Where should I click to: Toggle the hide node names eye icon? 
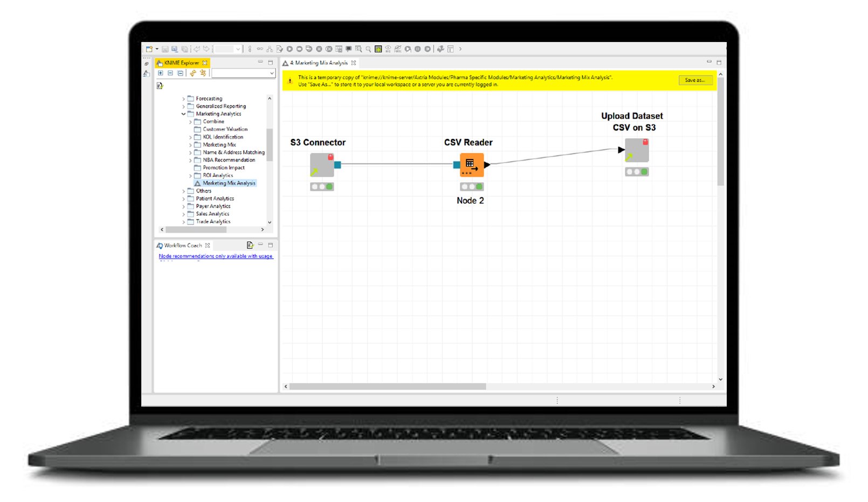point(397,49)
